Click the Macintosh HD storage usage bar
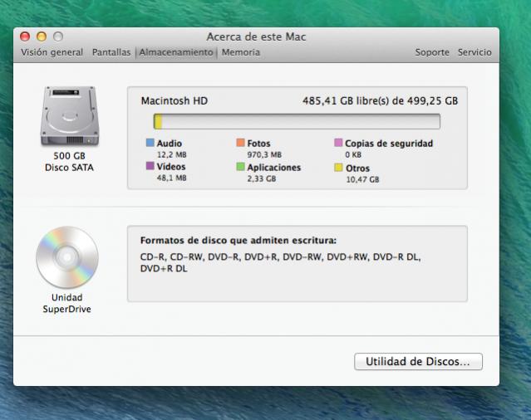Viewport: 531px width, 420px height. click(297, 121)
